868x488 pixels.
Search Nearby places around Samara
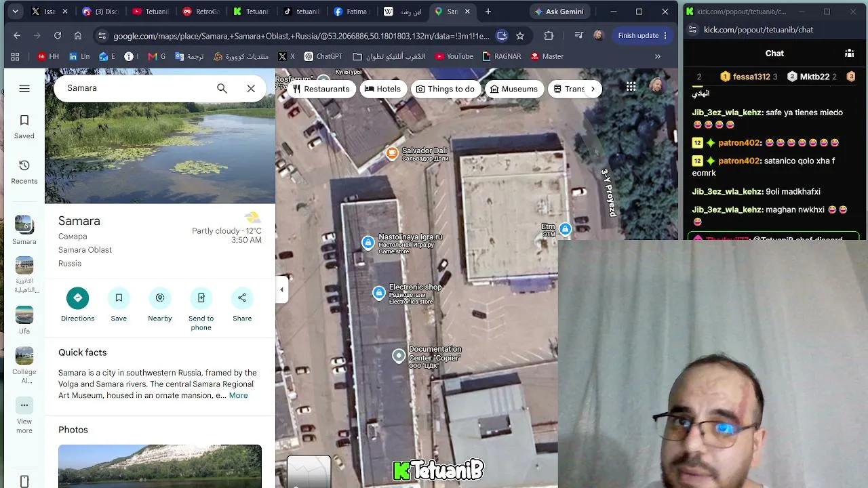(160, 304)
